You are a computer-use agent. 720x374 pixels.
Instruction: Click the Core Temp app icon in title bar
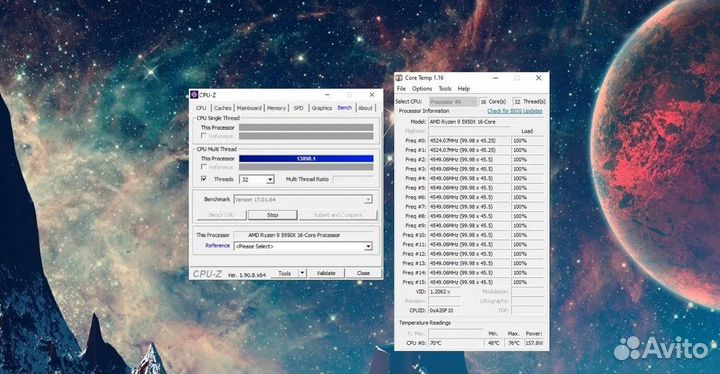tap(399, 78)
